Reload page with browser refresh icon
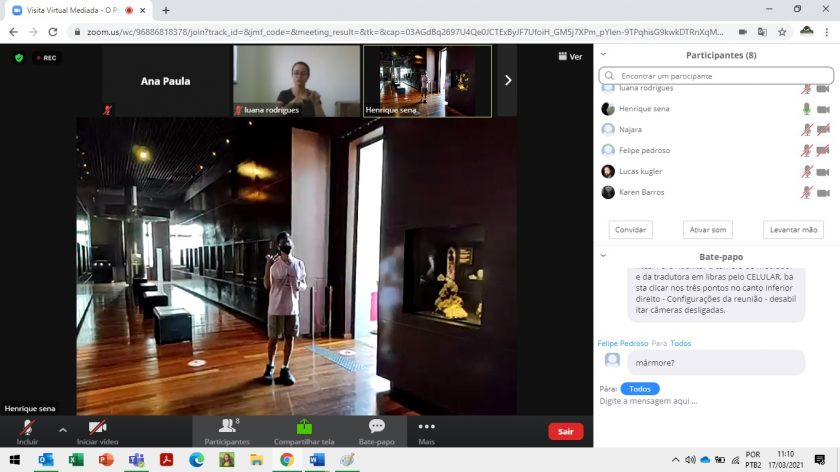 click(52, 32)
